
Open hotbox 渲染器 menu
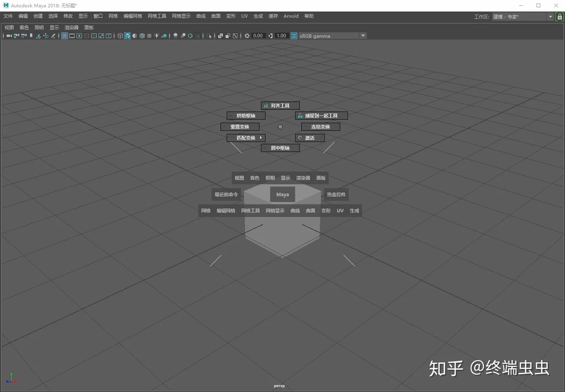point(303,178)
